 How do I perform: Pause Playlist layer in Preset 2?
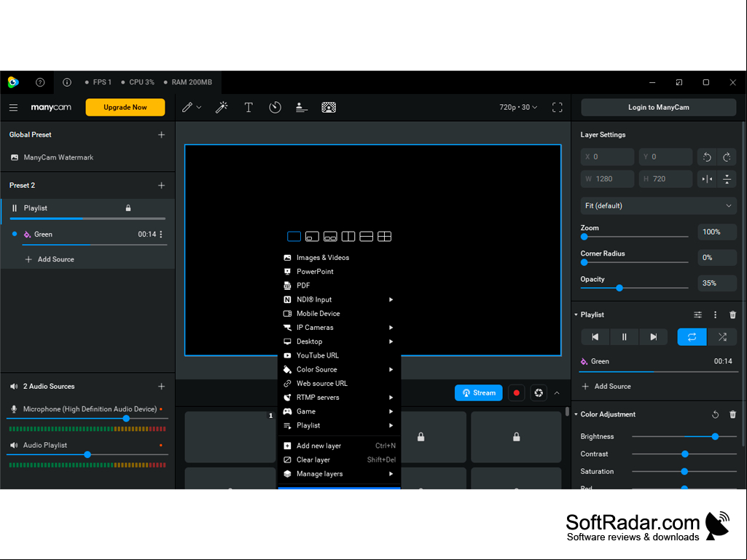[15, 208]
